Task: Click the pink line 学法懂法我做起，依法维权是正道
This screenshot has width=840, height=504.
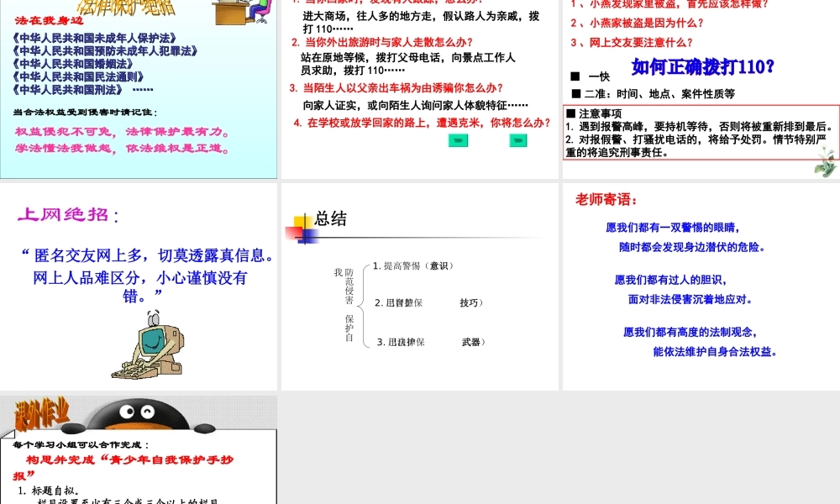Action: pos(123,149)
